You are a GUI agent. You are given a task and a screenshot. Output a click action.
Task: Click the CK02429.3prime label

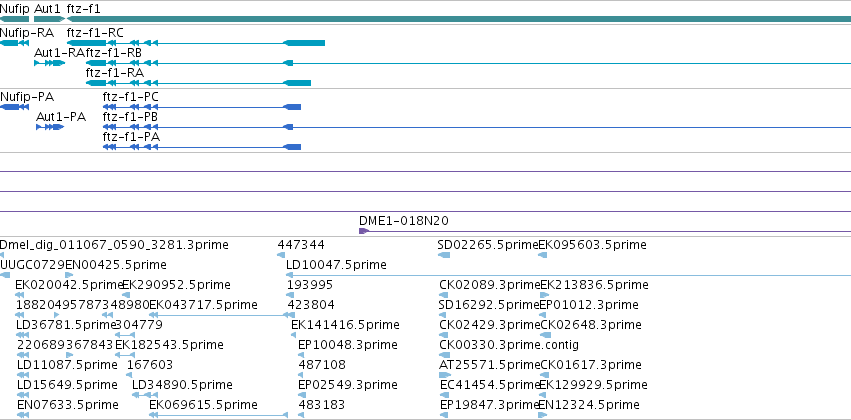coord(490,325)
